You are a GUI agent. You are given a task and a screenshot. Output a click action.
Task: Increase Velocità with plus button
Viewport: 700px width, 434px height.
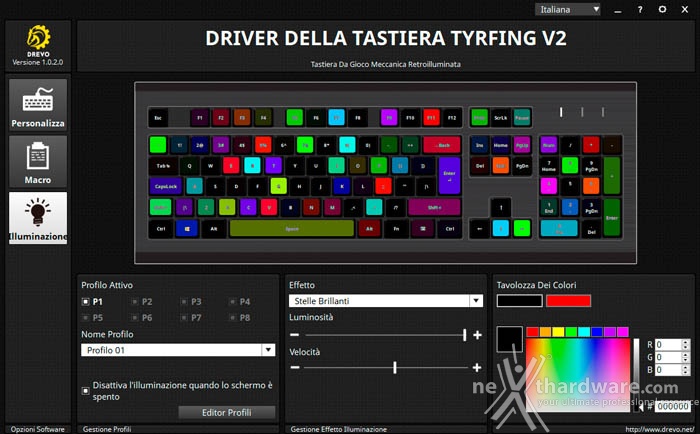(477, 367)
